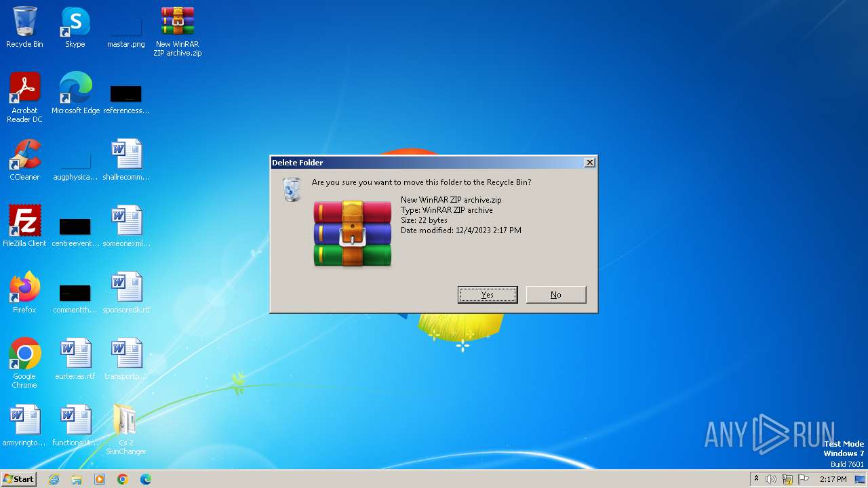Select the transportp document icon
This screenshot has height=488, width=868.
point(126,360)
